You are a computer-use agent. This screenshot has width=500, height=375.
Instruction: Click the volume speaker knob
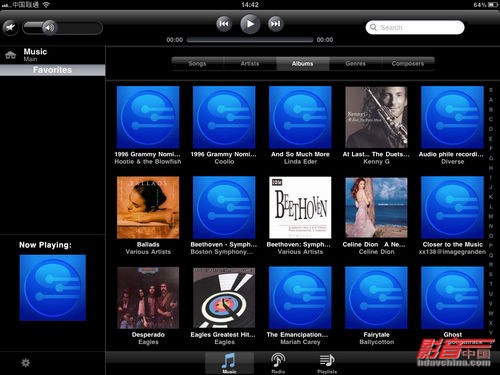(x=49, y=27)
